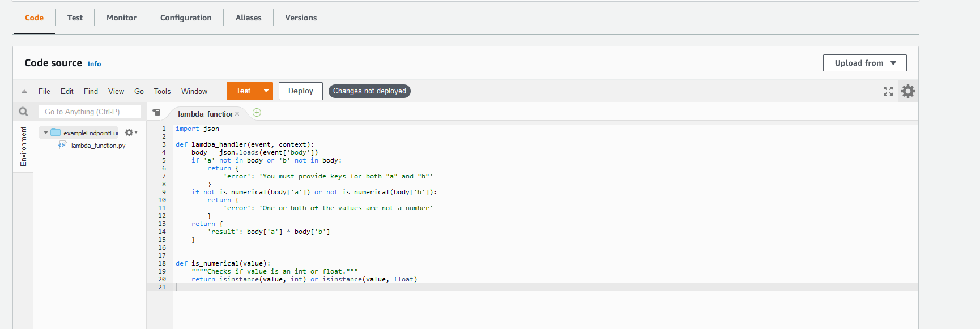Image resolution: width=980 pixels, height=329 pixels.
Task: Go to the Aliases tab
Action: pos(248,18)
